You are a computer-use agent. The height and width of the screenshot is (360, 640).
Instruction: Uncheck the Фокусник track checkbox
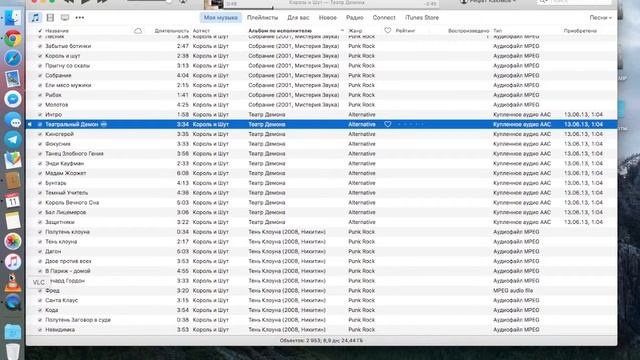(x=40, y=144)
